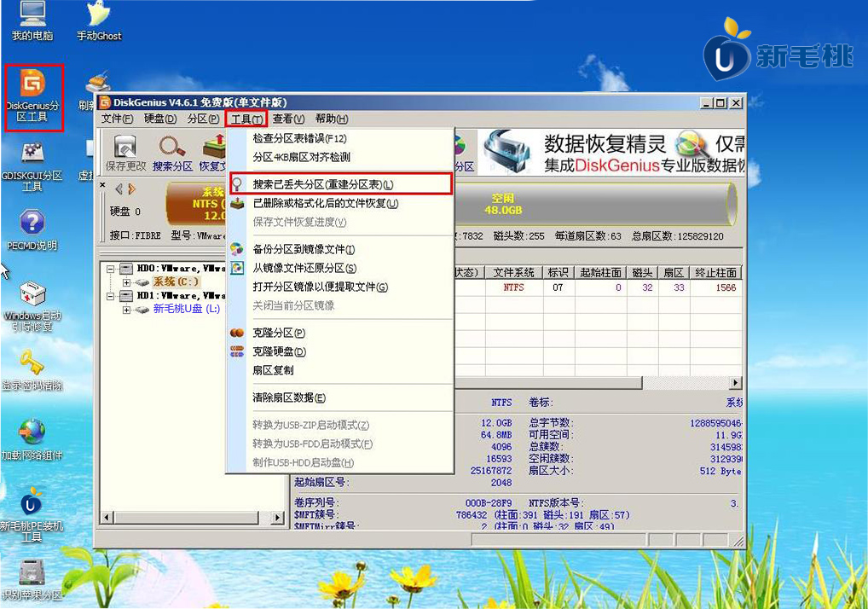This screenshot has width=868, height=609.
Task: Close the DiskGenius window
Action: [x=736, y=103]
